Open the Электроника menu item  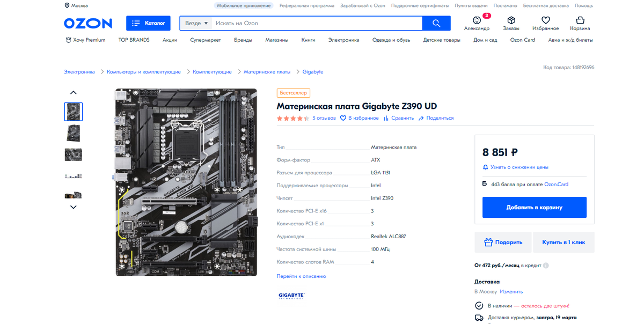click(x=344, y=40)
